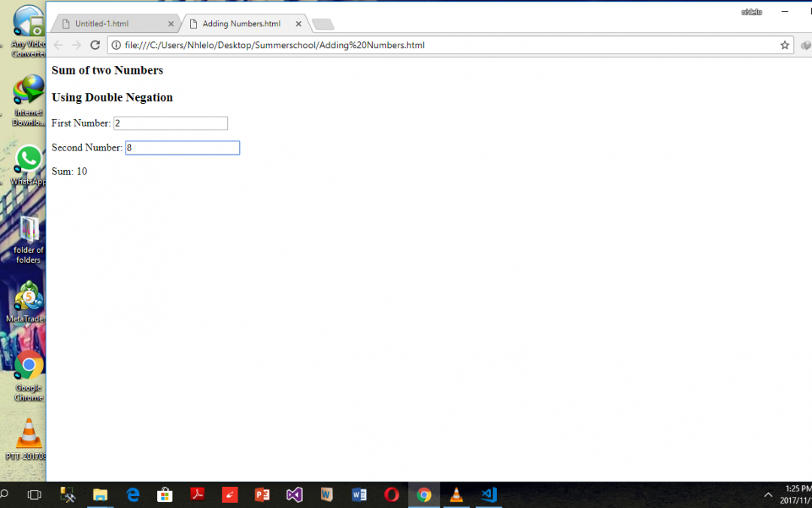Open Adobe Acrobat Reader from taskbar
This screenshot has width=812, height=508.
pyautogui.click(x=197, y=494)
